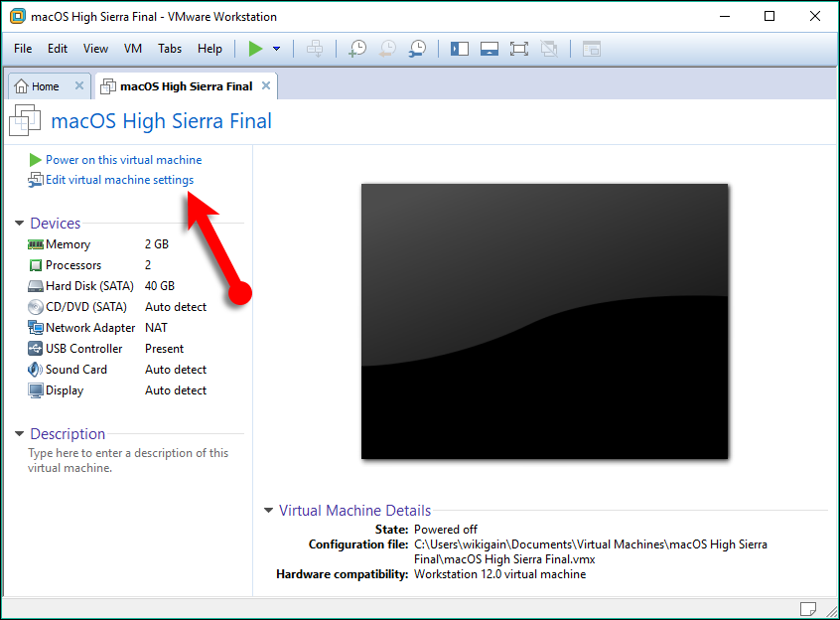Open the File menu
This screenshot has width=840, height=620.
pyautogui.click(x=23, y=49)
